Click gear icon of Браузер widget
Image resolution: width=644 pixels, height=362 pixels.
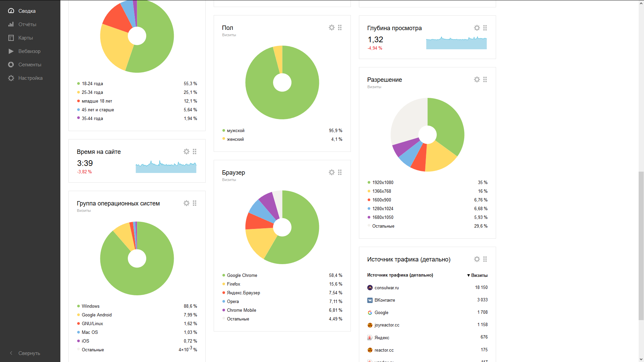pyautogui.click(x=331, y=172)
